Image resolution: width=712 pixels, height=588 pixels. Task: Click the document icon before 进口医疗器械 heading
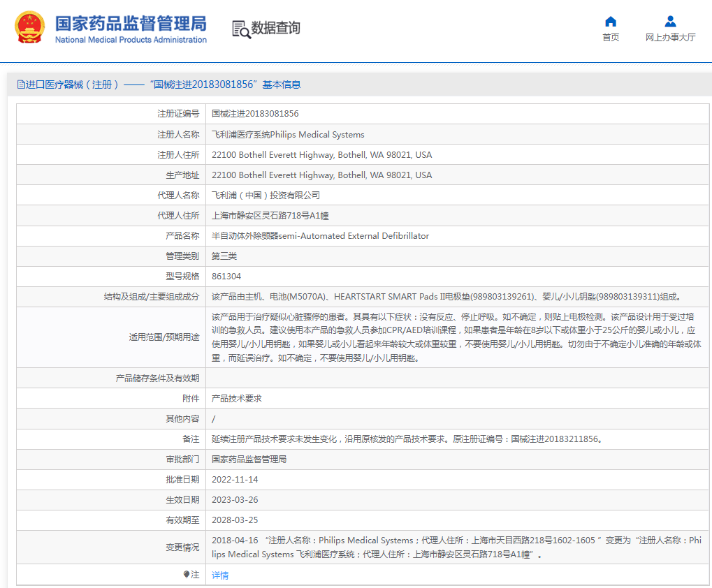(x=21, y=84)
